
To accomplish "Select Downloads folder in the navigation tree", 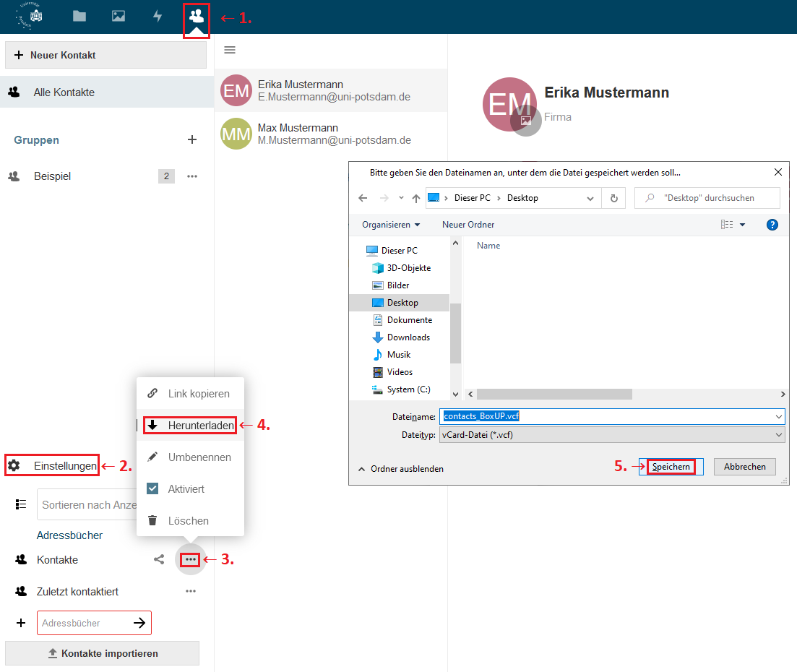I will (408, 337).
